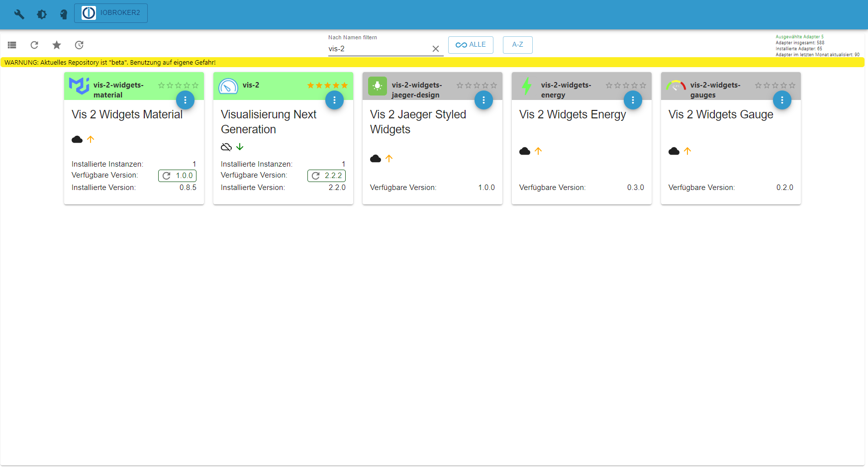Update vis-2 to version 2.2.2
Image resolution: width=868 pixels, height=469 pixels.
(x=326, y=176)
